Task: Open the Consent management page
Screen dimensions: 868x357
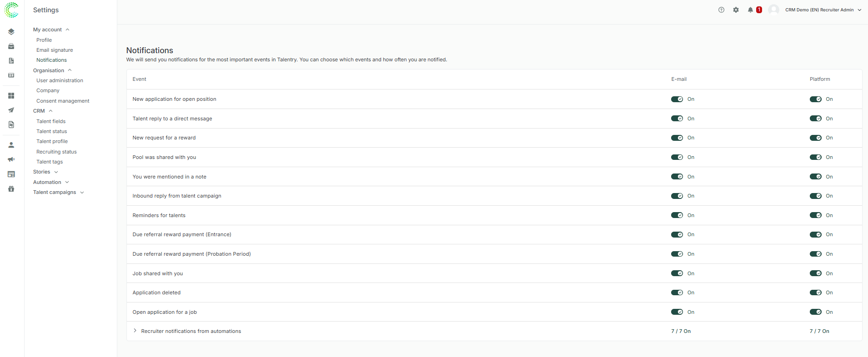Action: tap(63, 101)
